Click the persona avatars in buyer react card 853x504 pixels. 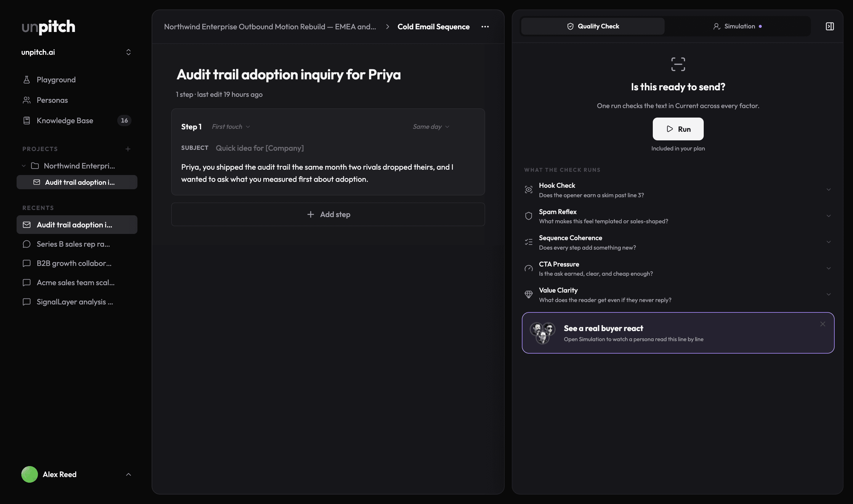click(x=543, y=333)
